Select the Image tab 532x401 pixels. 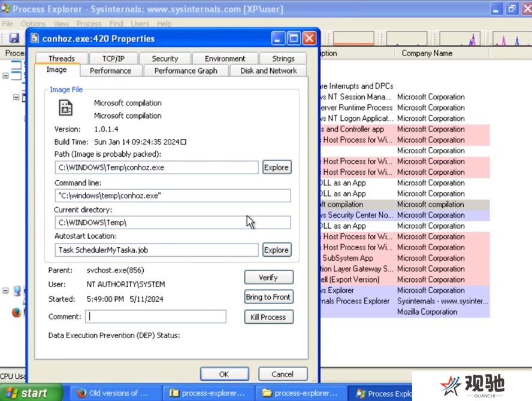(57, 69)
